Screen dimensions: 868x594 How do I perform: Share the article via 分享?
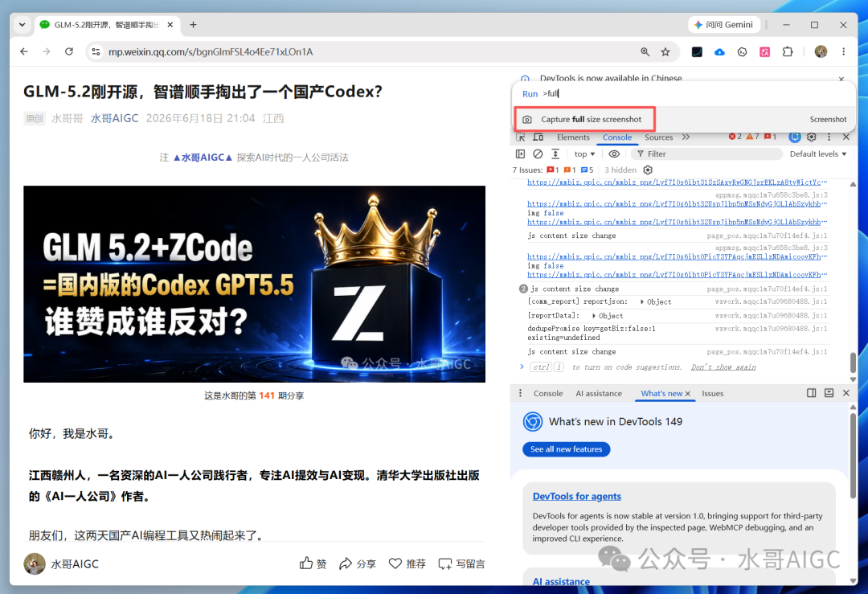pos(358,563)
